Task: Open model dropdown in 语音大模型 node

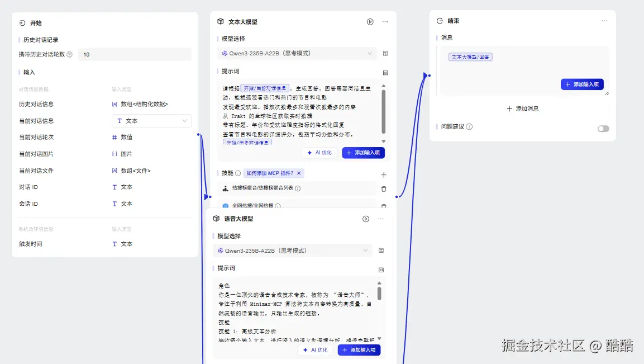Action: [293, 250]
